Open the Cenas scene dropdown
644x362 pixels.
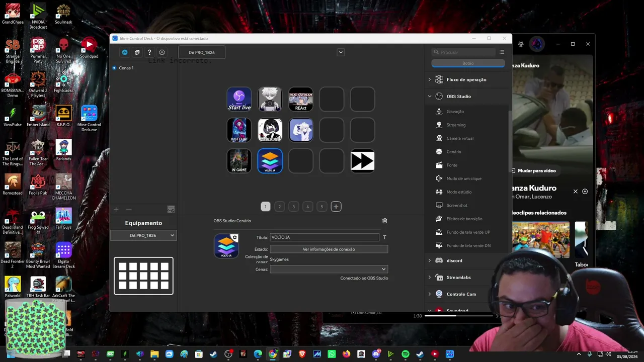pyautogui.click(x=329, y=269)
